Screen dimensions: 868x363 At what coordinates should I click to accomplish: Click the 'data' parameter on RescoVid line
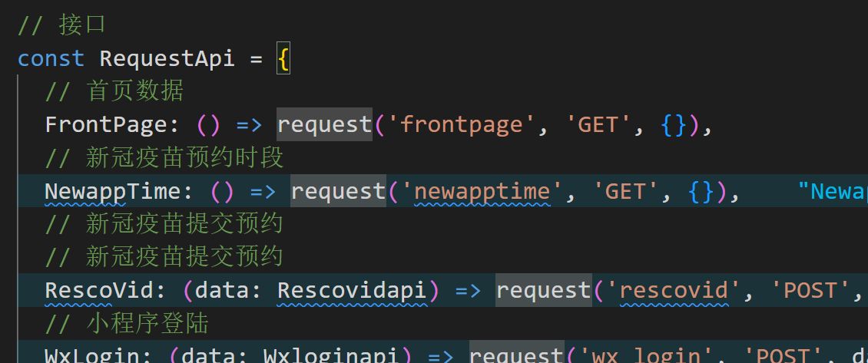(222, 291)
